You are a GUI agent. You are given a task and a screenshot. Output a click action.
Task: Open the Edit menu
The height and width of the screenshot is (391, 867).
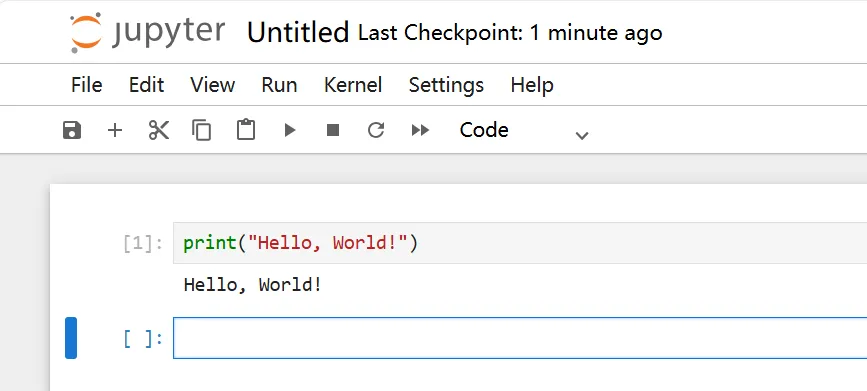tap(147, 85)
